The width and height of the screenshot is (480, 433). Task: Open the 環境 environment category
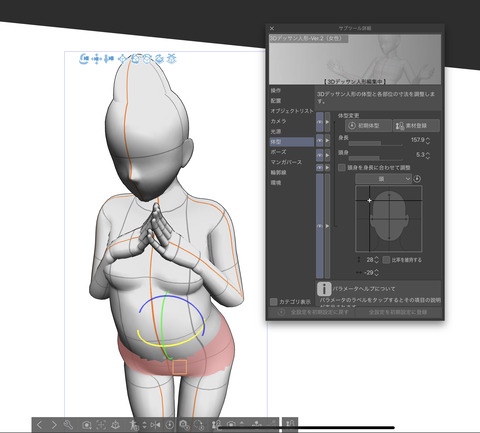tap(276, 183)
